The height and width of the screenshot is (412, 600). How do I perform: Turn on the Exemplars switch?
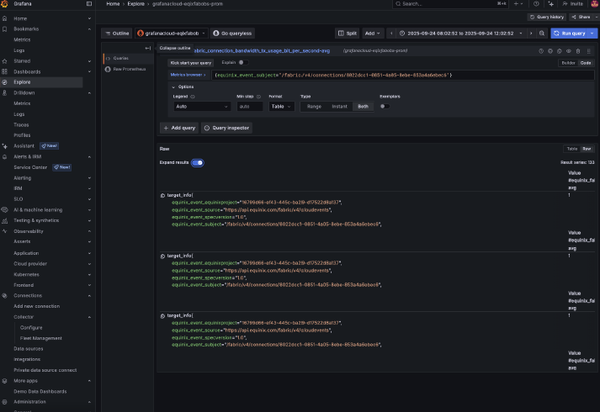pyautogui.click(x=383, y=106)
